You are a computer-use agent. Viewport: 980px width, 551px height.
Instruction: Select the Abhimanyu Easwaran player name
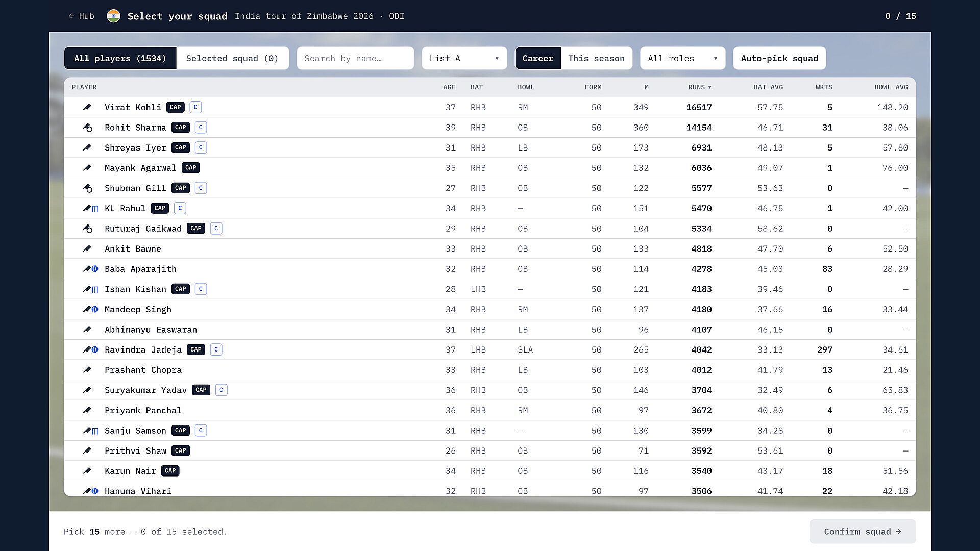(151, 330)
